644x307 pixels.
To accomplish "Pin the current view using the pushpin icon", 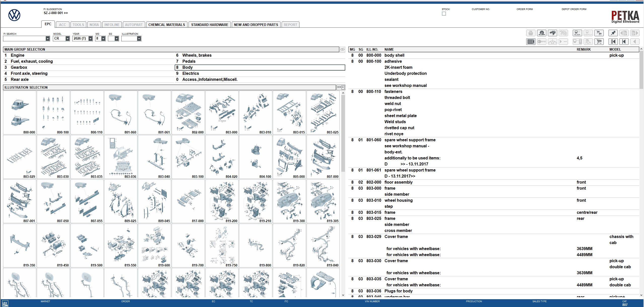I will [613, 33].
